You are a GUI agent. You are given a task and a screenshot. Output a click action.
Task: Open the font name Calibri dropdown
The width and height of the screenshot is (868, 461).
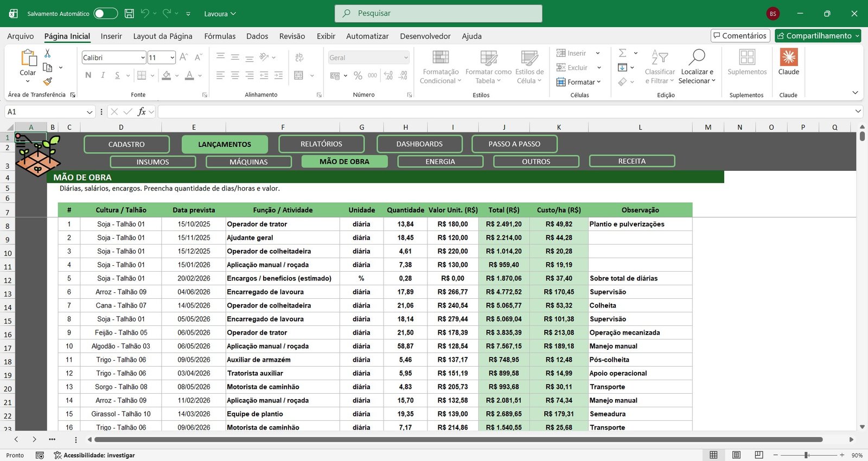tap(143, 57)
